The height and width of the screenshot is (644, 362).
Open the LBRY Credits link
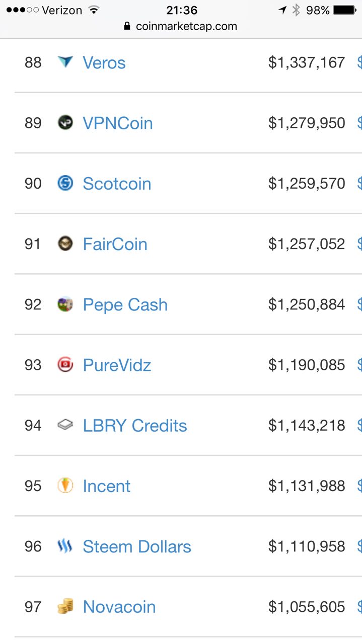[135, 426]
